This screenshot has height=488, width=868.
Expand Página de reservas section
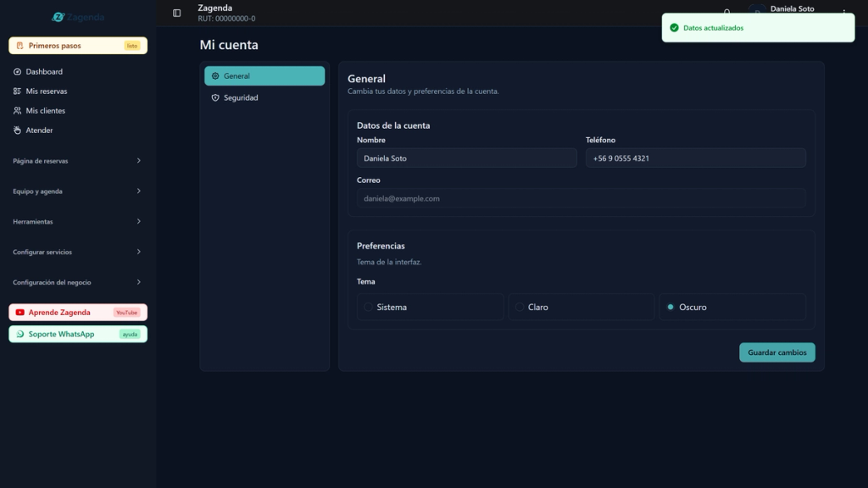point(78,161)
